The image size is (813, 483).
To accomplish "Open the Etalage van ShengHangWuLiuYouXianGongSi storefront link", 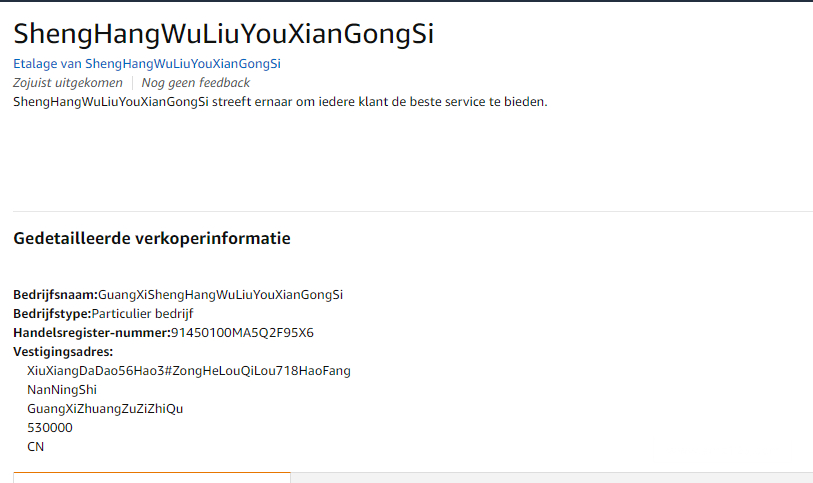I will tap(147, 64).
